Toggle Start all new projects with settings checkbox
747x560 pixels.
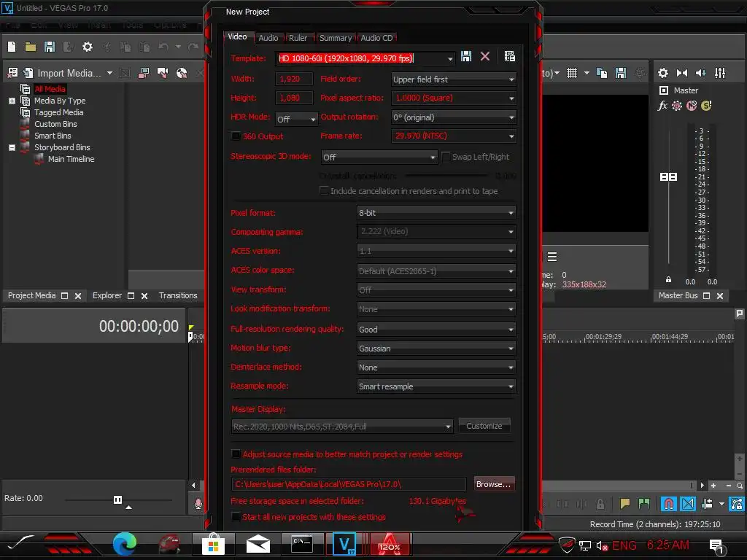click(236, 517)
